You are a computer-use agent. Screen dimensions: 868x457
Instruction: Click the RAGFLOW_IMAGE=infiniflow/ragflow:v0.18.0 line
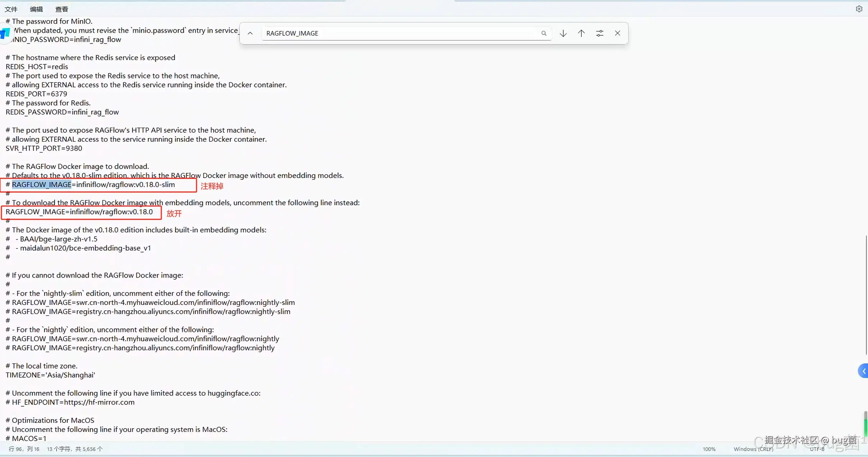click(x=79, y=212)
